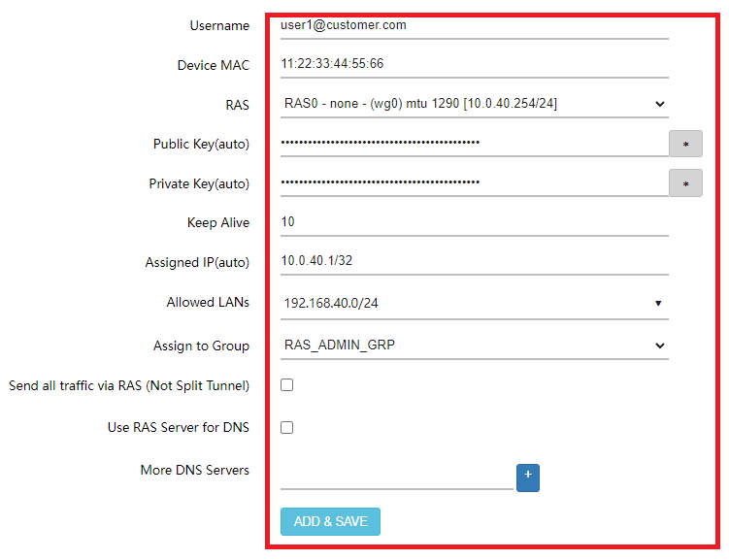
Task: Click into the Username field
Action: click(474, 26)
